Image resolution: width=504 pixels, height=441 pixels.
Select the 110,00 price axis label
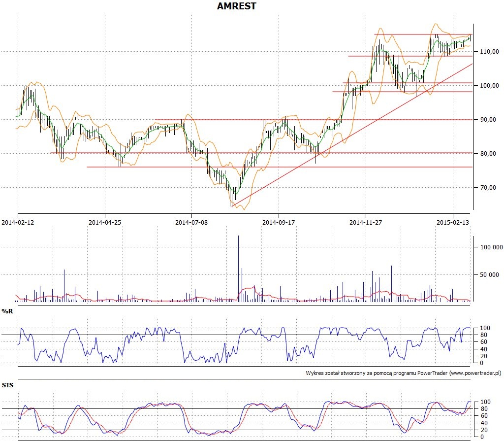tap(489, 52)
